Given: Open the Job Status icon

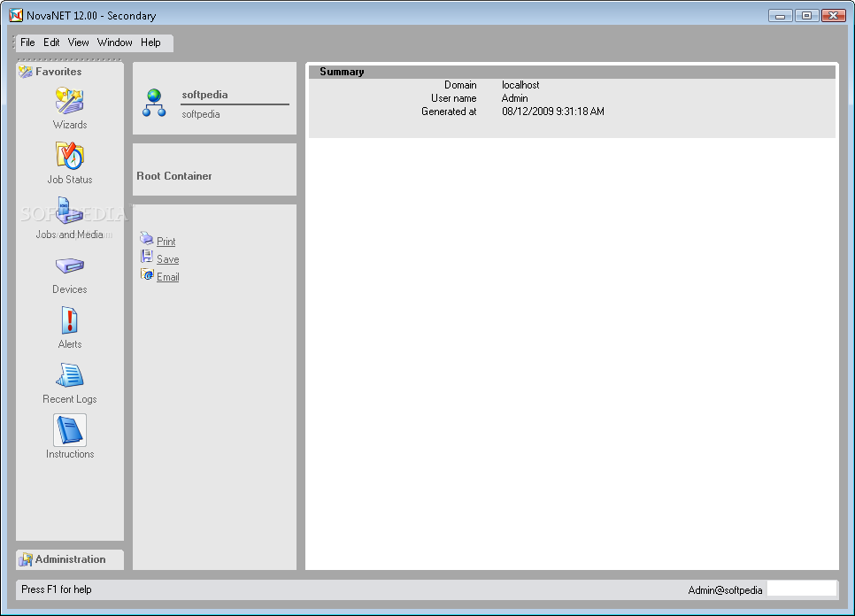Looking at the screenshot, I should [69, 156].
